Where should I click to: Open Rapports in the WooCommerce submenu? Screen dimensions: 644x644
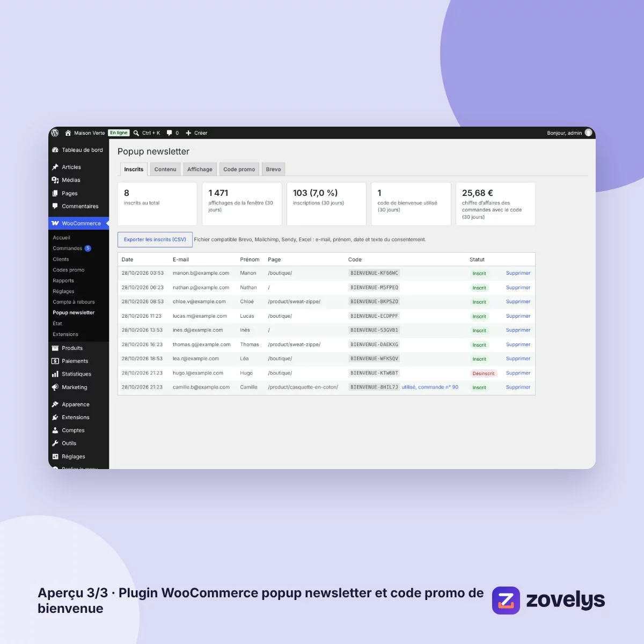click(63, 281)
